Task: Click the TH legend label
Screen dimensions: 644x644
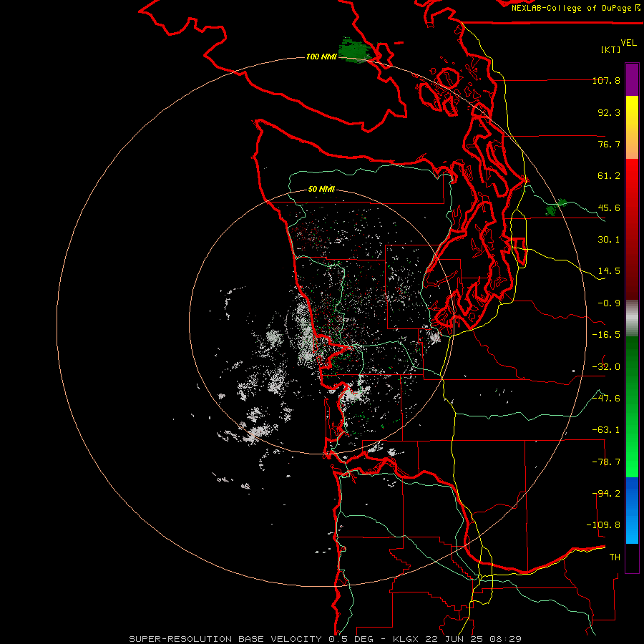Action: point(615,557)
